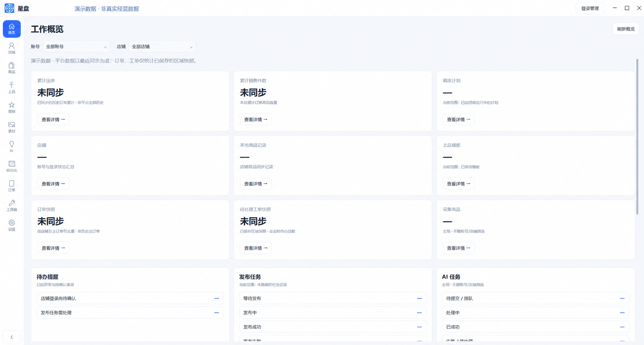Screen dimensions: 644x345
Task: Open 自动化 in the sidebar
Action: point(12,166)
